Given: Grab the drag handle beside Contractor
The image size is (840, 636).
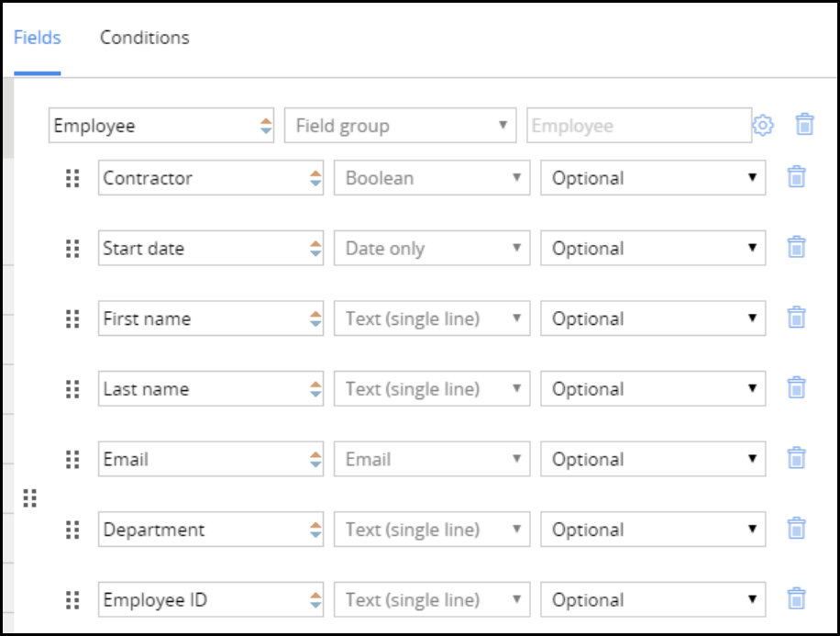Looking at the screenshot, I should (72, 178).
